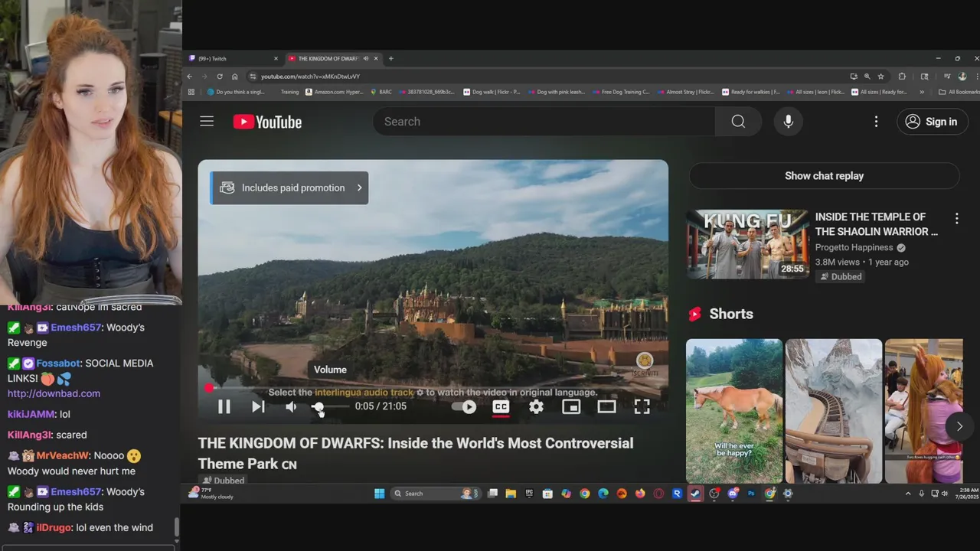Expand the Includes paid promotion notice
Screen dimensions: 980x551
[x=289, y=187]
